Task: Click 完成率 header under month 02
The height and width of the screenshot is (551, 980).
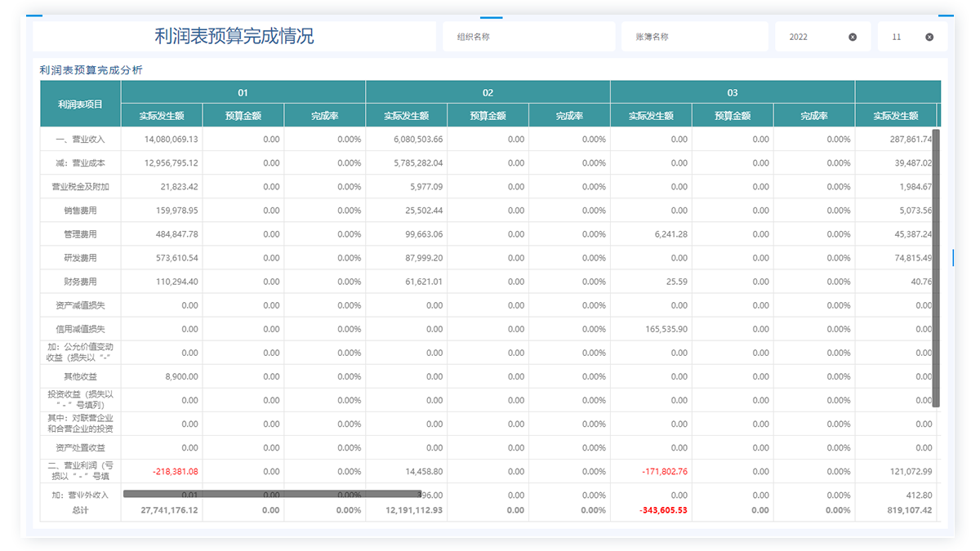Action: (569, 116)
